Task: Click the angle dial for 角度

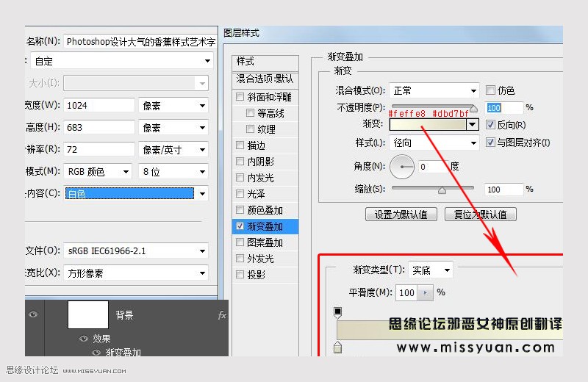Action: 401,167
